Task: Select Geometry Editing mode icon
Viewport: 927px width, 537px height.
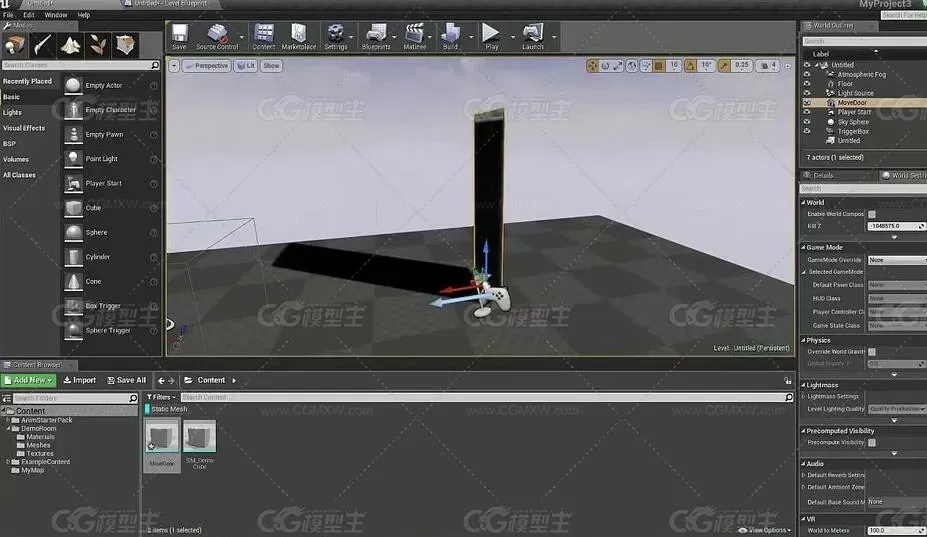Action: coord(125,45)
